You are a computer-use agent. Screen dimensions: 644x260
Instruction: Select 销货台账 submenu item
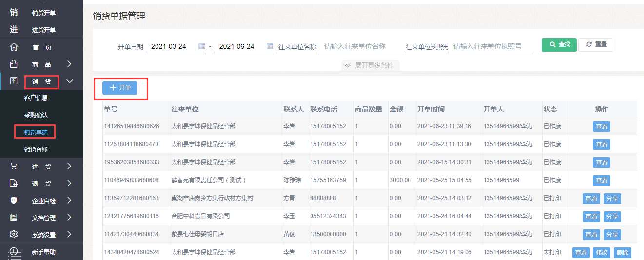[x=36, y=149]
